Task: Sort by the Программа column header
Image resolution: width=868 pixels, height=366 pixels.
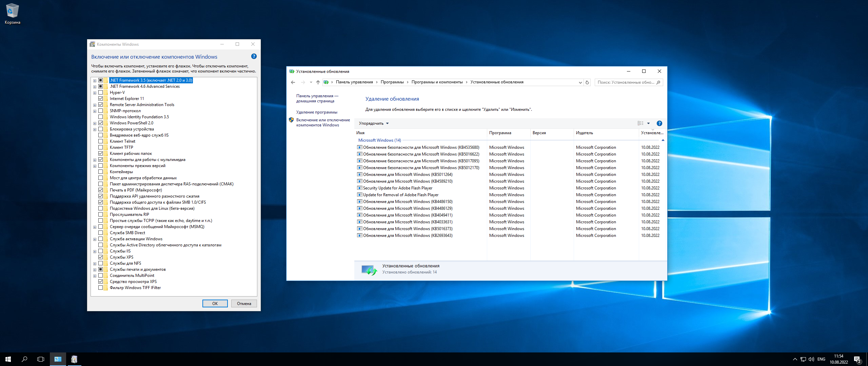Action: (x=509, y=133)
